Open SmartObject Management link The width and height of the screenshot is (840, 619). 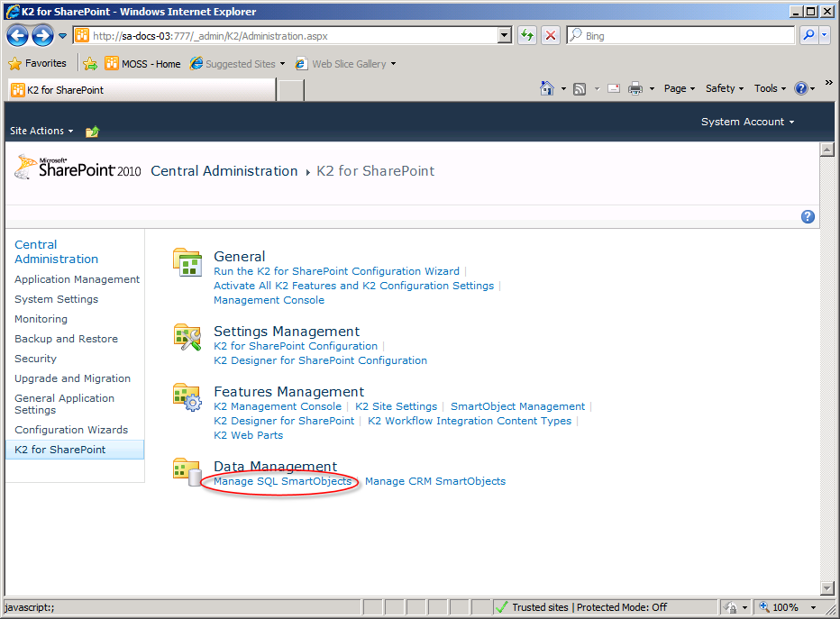517,406
